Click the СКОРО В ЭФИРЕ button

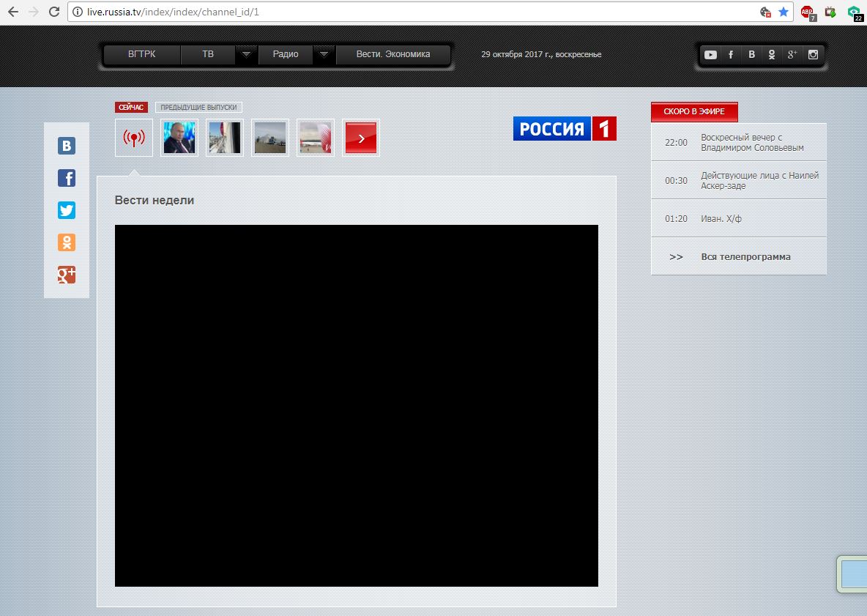pyautogui.click(x=694, y=111)
